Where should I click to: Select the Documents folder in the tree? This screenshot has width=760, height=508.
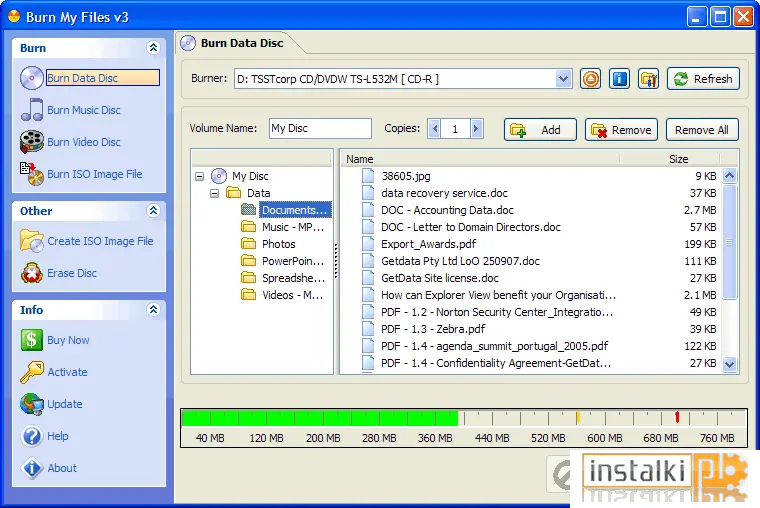click(x=294, y=210)
